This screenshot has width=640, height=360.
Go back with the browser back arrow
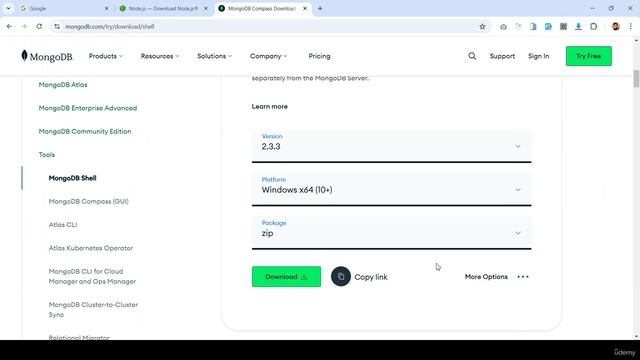coord(9,27)
